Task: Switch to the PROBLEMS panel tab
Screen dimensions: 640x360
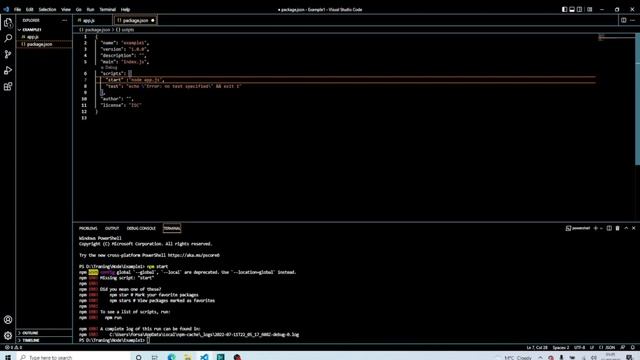Action: pyautogui.click(x=88, y=228)
